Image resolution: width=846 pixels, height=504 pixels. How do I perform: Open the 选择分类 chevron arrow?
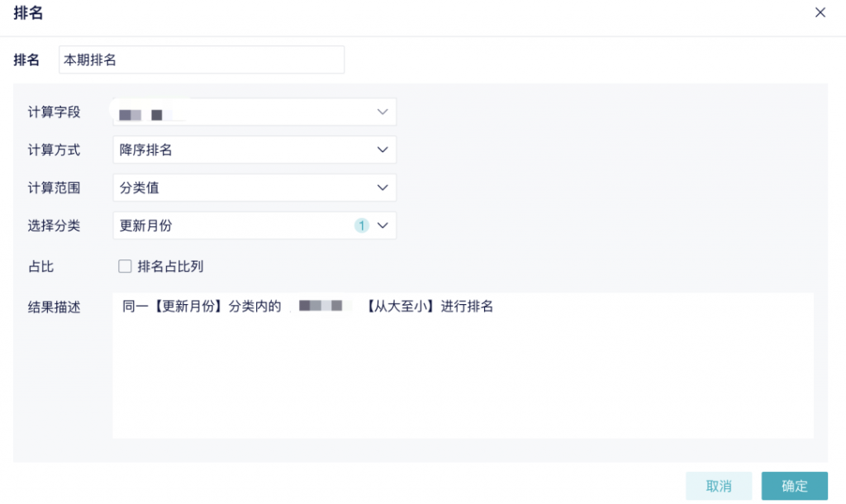tap(383, 226)
